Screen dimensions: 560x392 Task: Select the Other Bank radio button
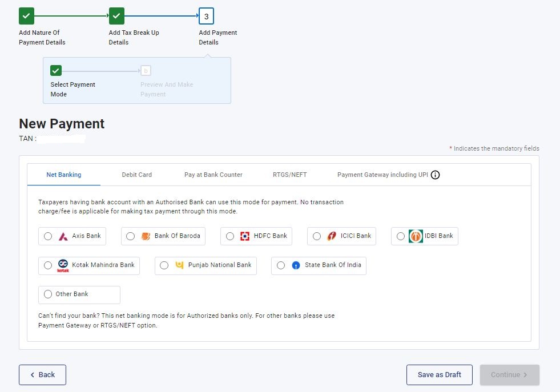(x=48, y=294)
